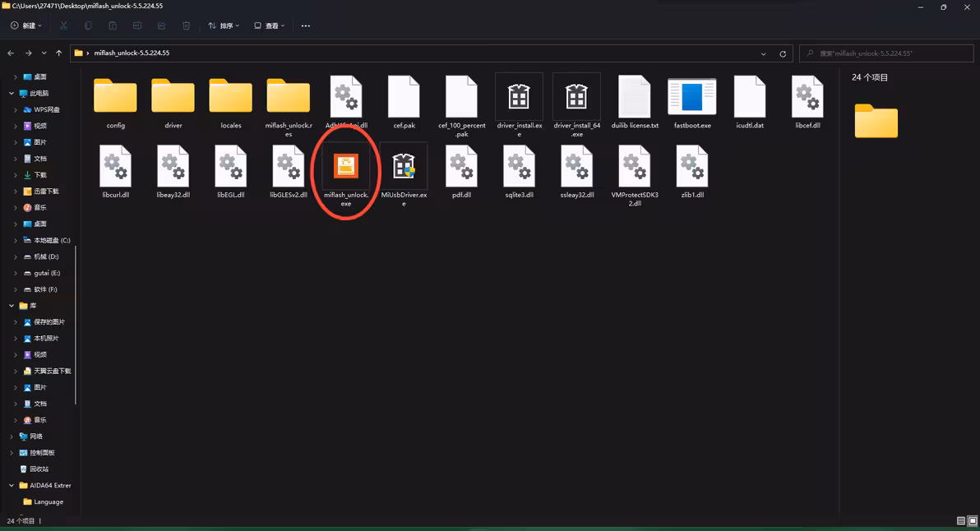Select the config folder

pos(115,97)
